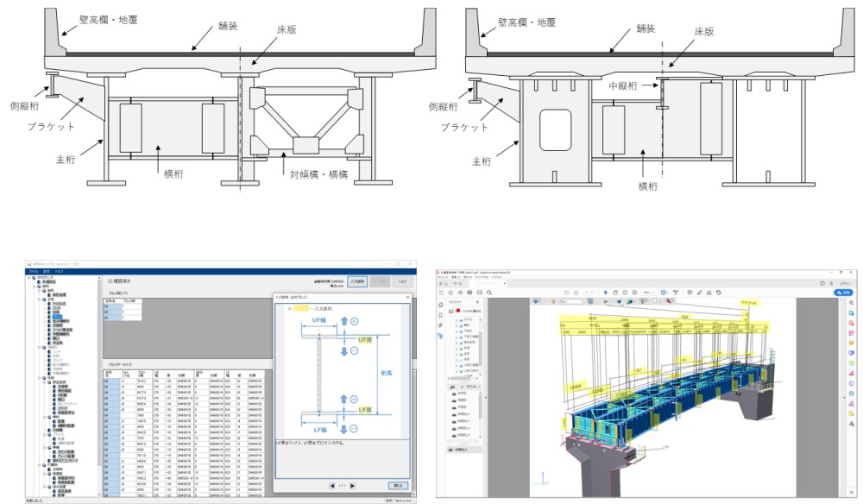Viewport: 863px width, 504px height.
Task: Close the model tree panel with its X
Action: point(478,301)
